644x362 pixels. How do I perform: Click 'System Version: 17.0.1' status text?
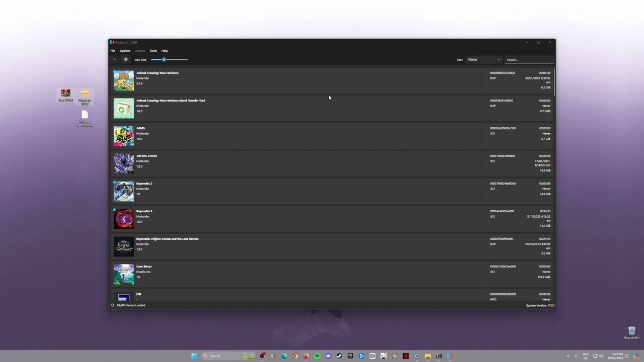pos(540,305)
